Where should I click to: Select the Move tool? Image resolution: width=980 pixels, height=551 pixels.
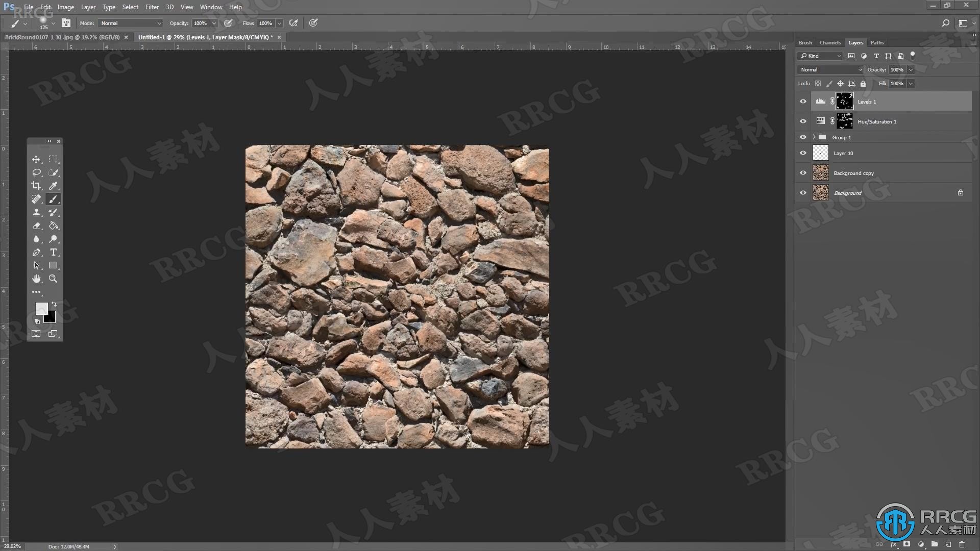pos(36,160)
